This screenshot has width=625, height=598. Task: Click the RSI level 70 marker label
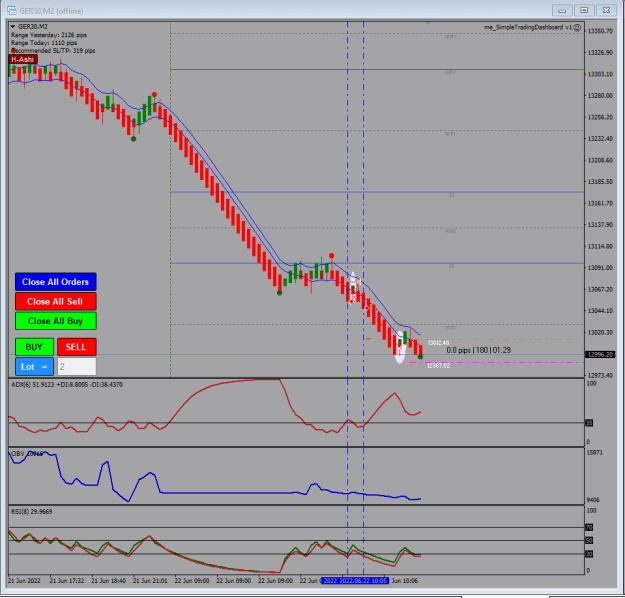click(589, 527)
